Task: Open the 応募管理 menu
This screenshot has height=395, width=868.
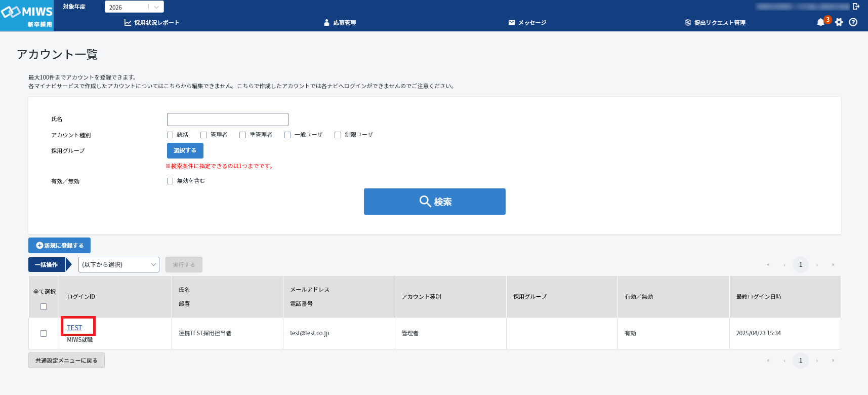Action: (x=340, y=23)
